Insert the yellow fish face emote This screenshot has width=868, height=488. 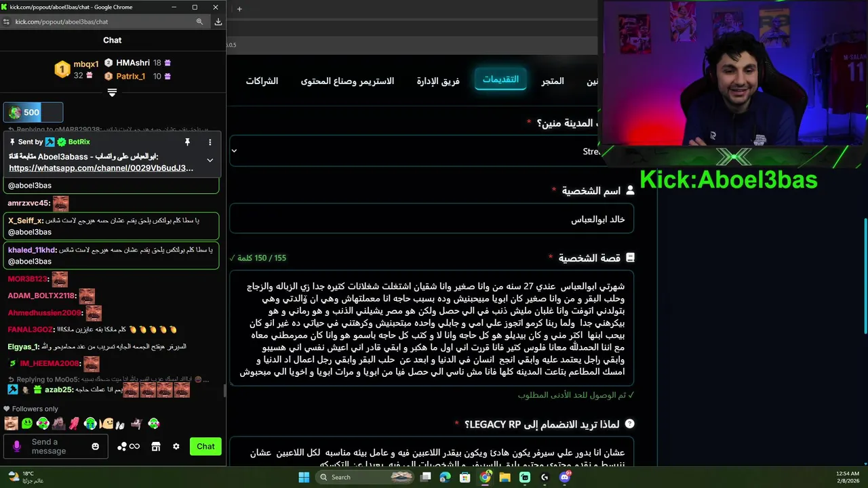click(106, 424)
